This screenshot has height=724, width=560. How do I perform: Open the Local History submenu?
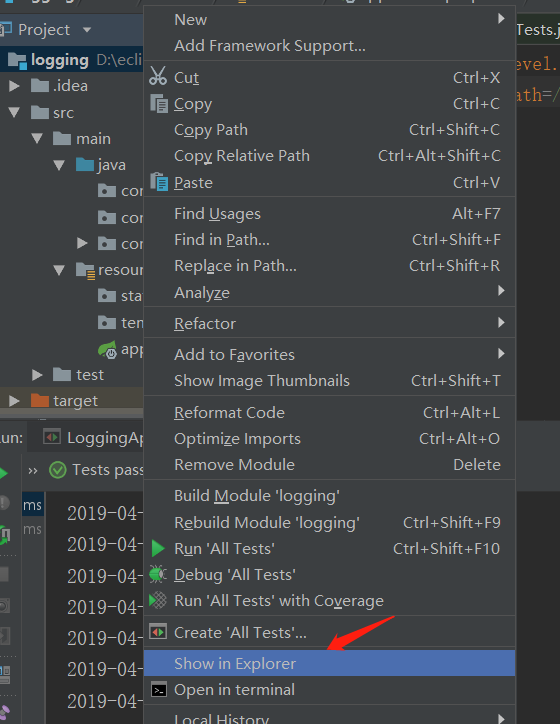click(x=330, y=718)
